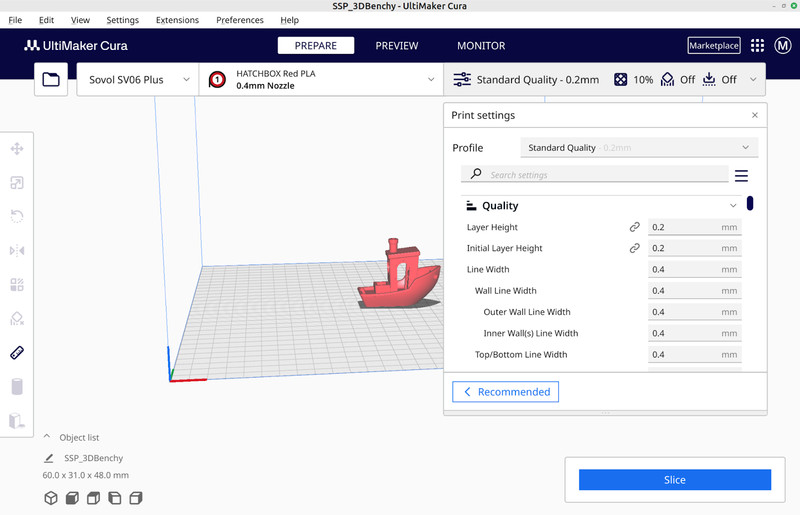Click the cylinder tool icon in left toolbar
The height and width of the screenshot is (515, 800).
tap(17, 386)
